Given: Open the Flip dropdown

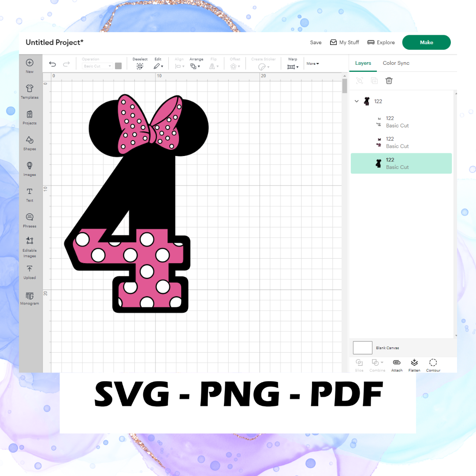Looking at the screenshot, I should point(214,66).
